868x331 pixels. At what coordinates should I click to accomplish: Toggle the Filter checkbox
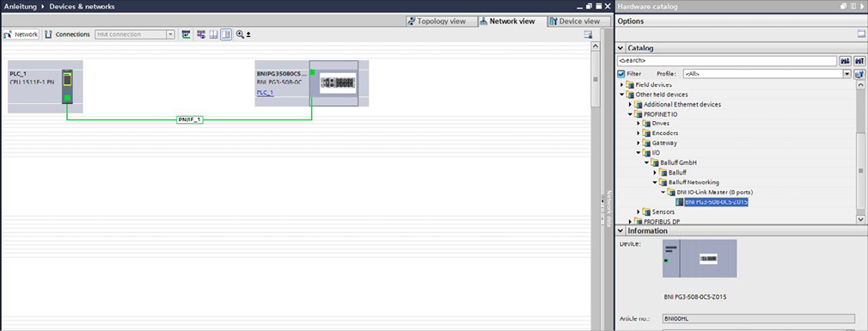pyautogui.click(x=621, y=74)
